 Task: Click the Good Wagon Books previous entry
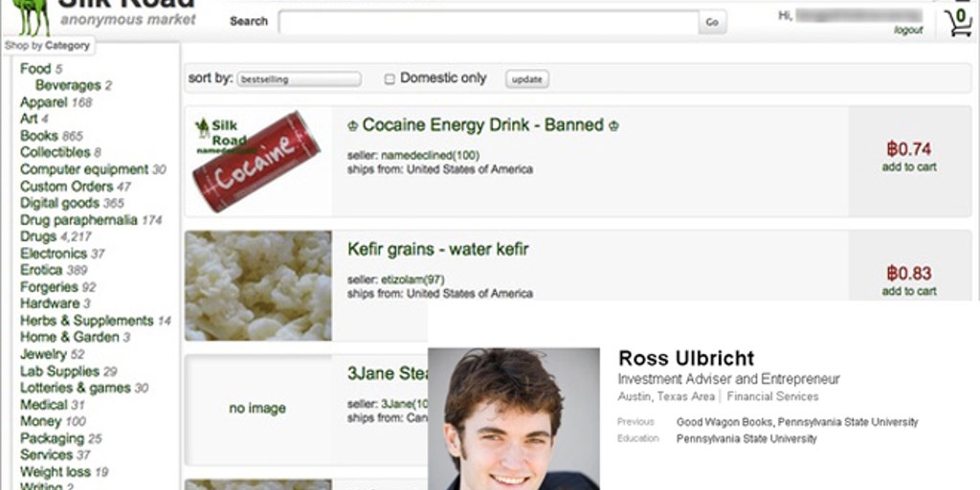725,422
